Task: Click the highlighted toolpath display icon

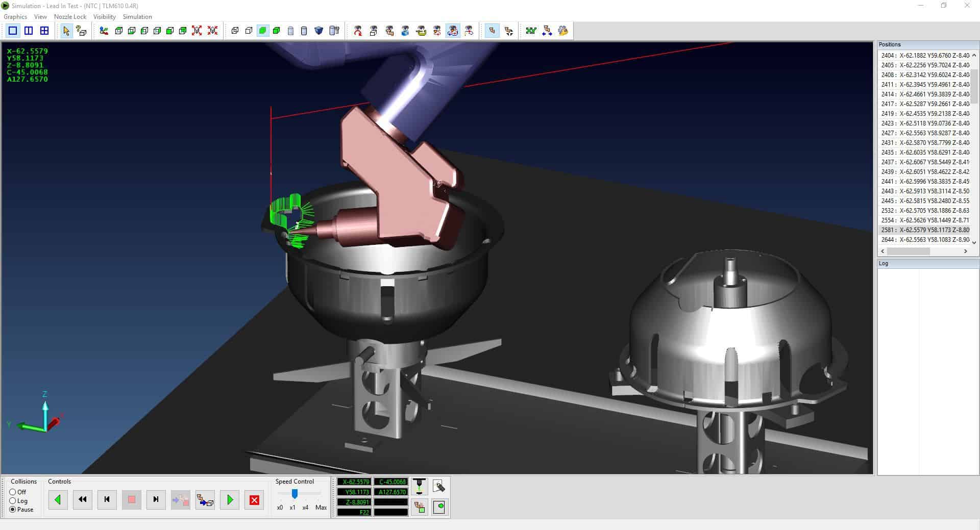Action: pyautogui.click(x=492, y=31)
